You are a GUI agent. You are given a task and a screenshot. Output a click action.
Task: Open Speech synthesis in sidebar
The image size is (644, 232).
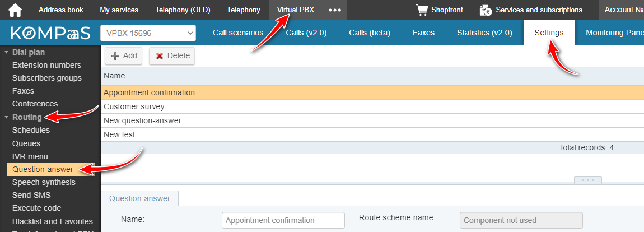click(44, 182)
